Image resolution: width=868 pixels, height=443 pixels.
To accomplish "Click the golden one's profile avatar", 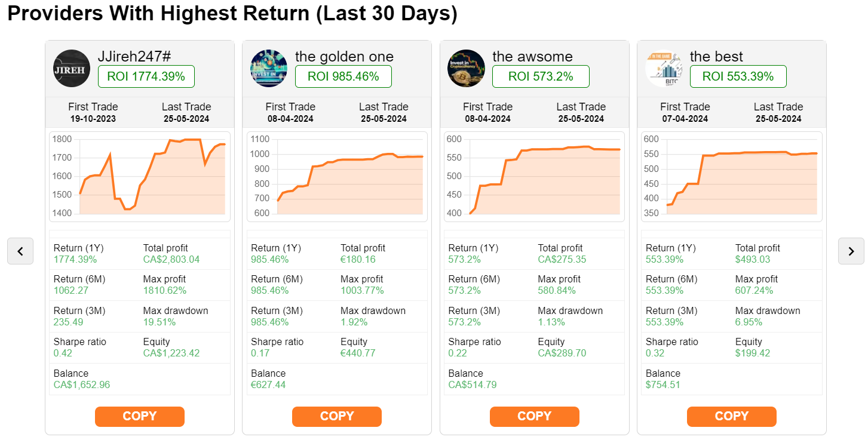I will click(269, 68).
